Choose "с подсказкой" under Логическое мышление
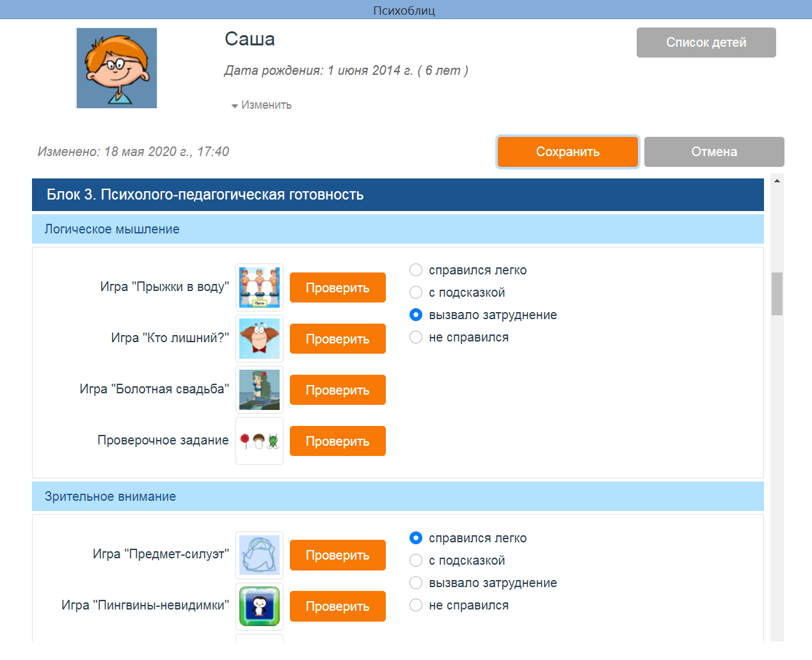 click(x=416, y=292)
